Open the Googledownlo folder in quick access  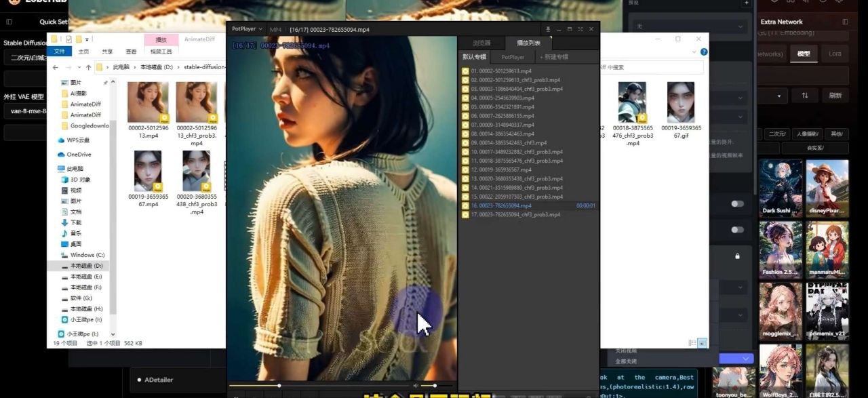[83, 125]
